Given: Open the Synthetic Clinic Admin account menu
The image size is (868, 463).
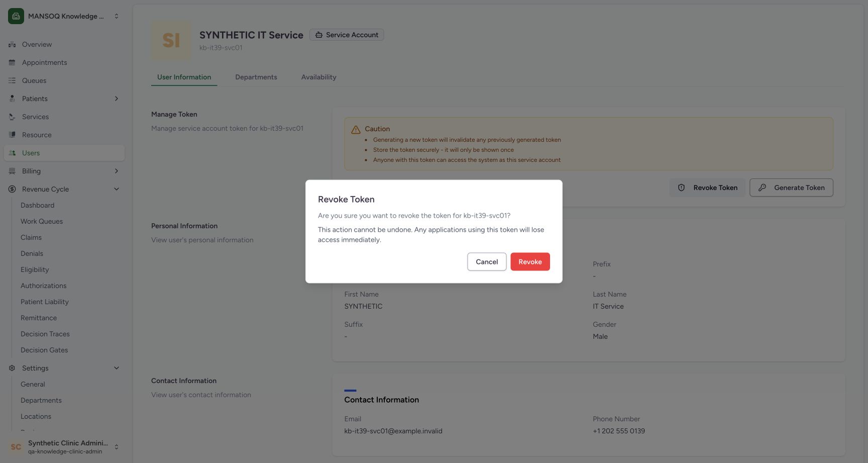Looking at the screenshot, I should click(x=64, y=446).
